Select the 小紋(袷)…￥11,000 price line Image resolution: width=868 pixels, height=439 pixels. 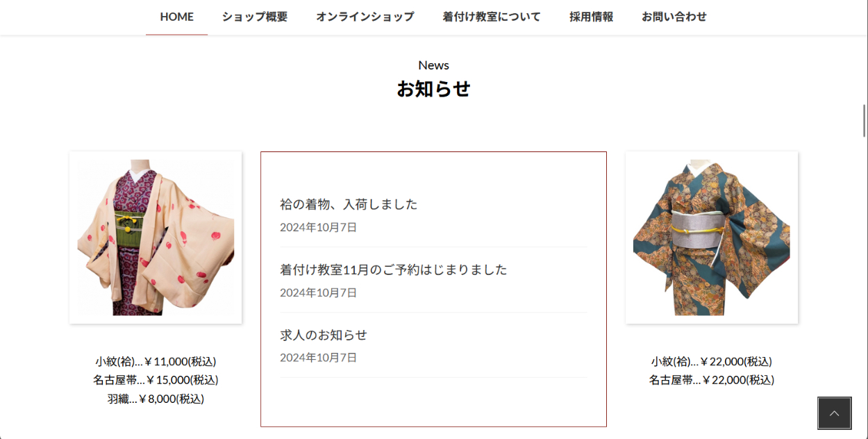click(156, 361)
